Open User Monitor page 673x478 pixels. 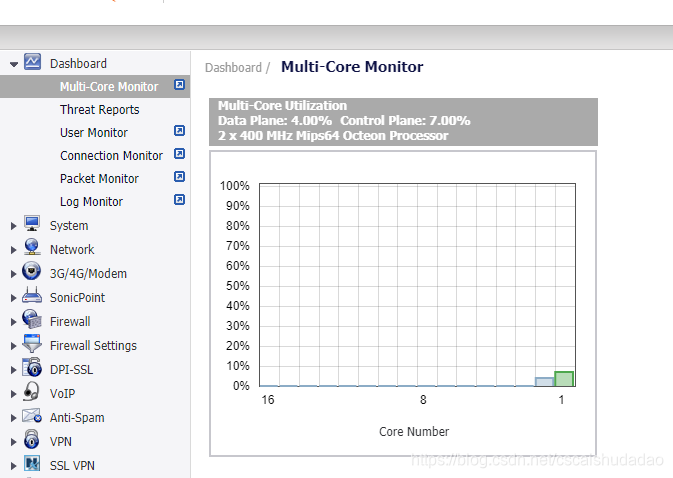pos(94,133)
